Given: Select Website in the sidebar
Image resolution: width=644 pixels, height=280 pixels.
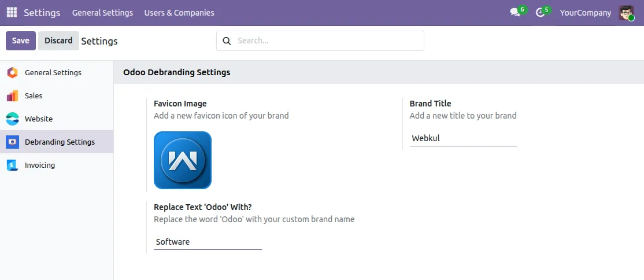Looking at the screenshot, I should coord(57,119).
